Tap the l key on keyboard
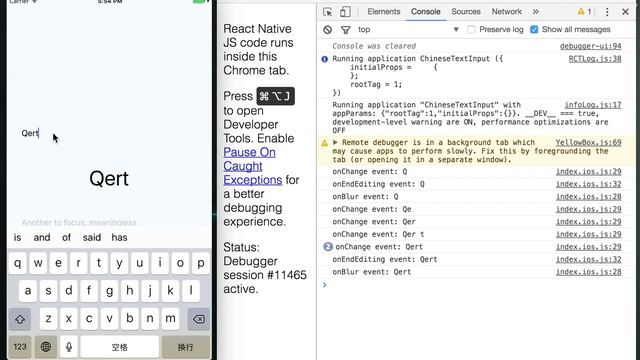 191,291
